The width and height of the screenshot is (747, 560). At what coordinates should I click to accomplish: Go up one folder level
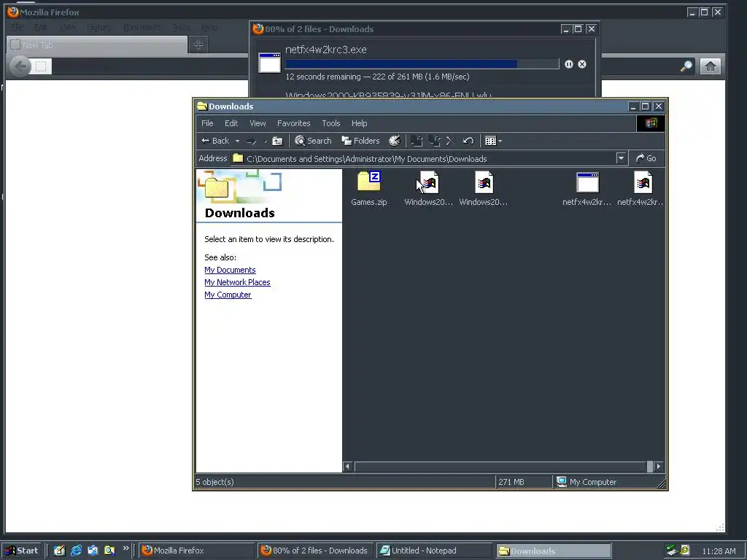point(277,141)
